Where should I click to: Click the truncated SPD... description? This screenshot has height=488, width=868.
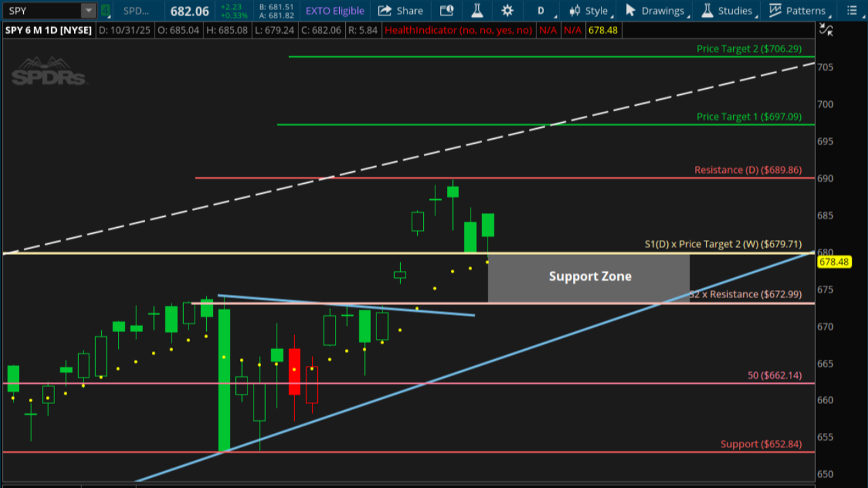tap(138, 11)
